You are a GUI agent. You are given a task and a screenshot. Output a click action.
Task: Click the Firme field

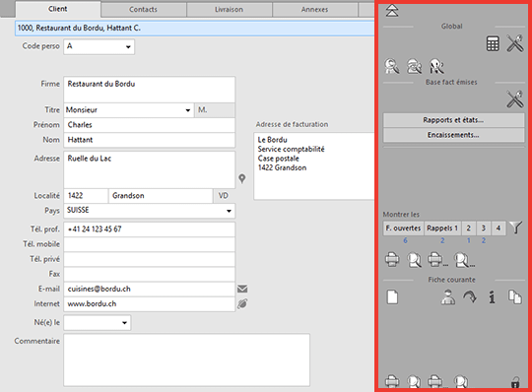(150, 90)
